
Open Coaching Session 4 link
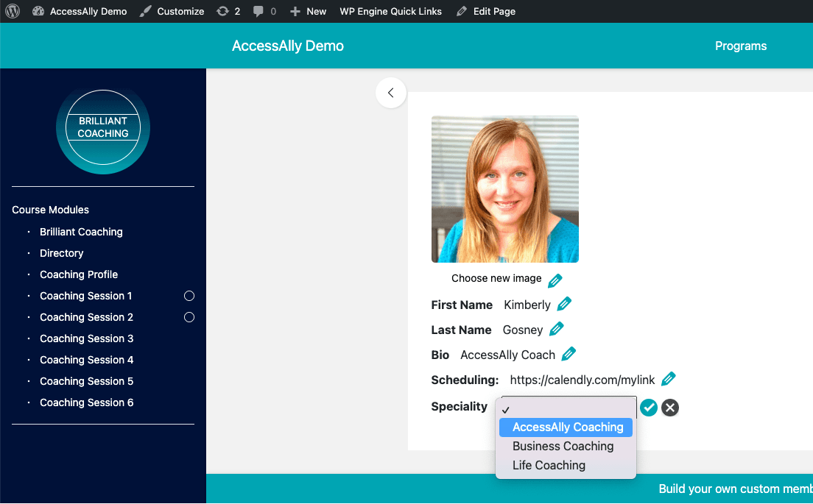pyautogui.click(x=87, y=359)
